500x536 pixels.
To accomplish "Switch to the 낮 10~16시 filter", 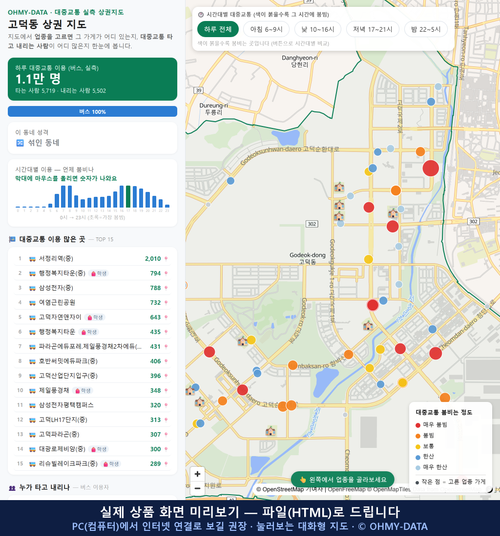I will point(317,29).
